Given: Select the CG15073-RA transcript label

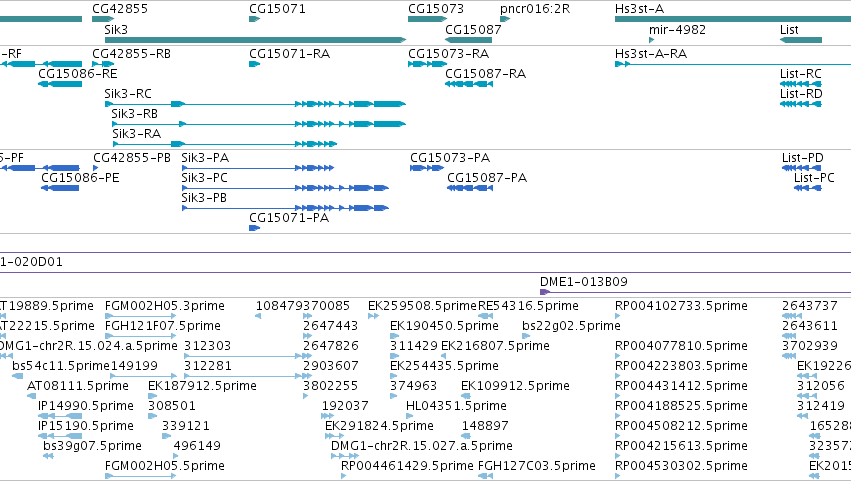Looking at the screenshot, I should coord(448,54).
